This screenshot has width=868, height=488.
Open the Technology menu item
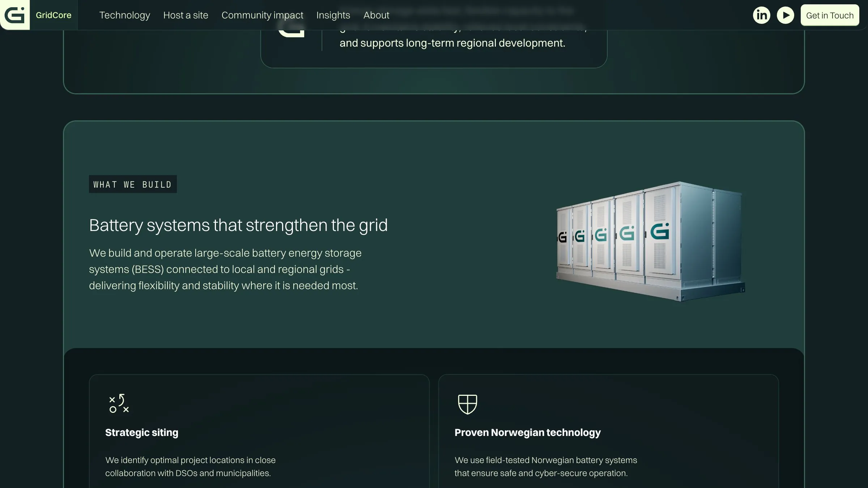[x=124, y=15]
